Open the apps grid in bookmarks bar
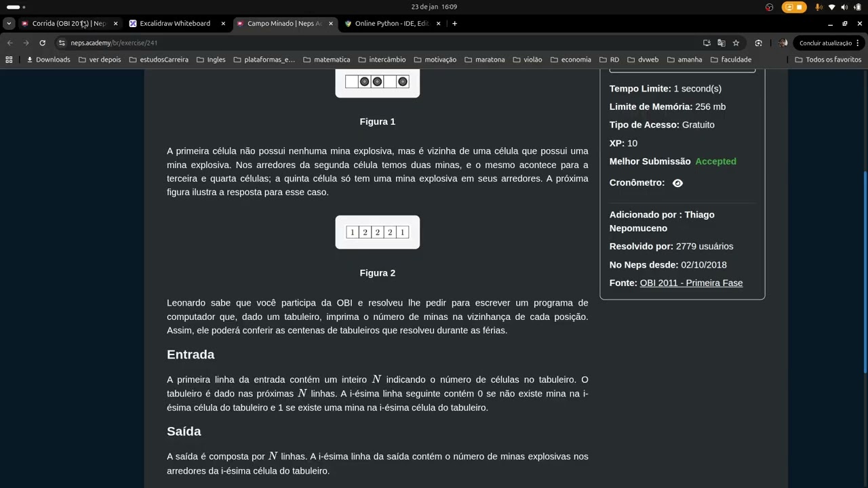Image resolution: width=868 pixels, height=488 pixels. pyautogui.click(x=9, y=60)
